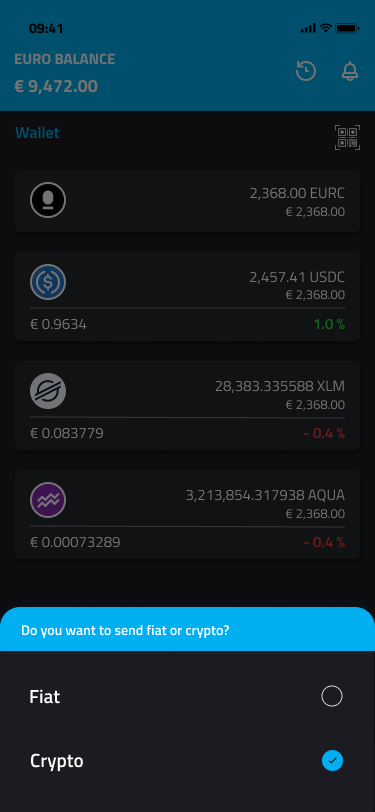Tap the XLM Stellar coin icon
375x812 pixels.
pos(48,391)
